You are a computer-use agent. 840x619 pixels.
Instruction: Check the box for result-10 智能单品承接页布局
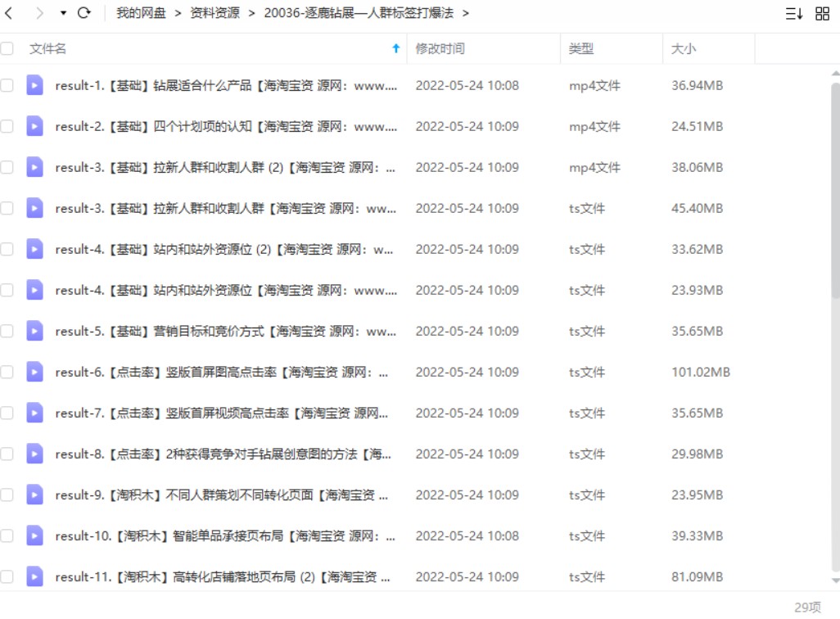[7, 536]
